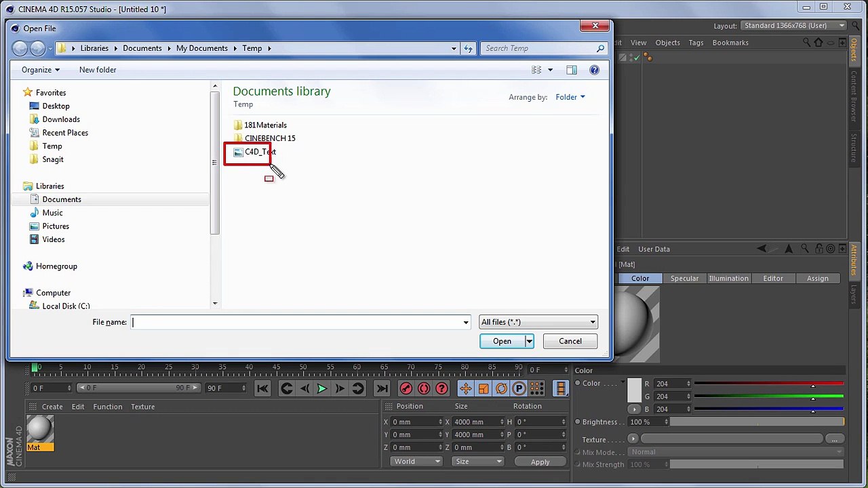The width and height of the screenshot is (868, 488).
Task: Click the refresh folder icon
Action: coord(468,48)
